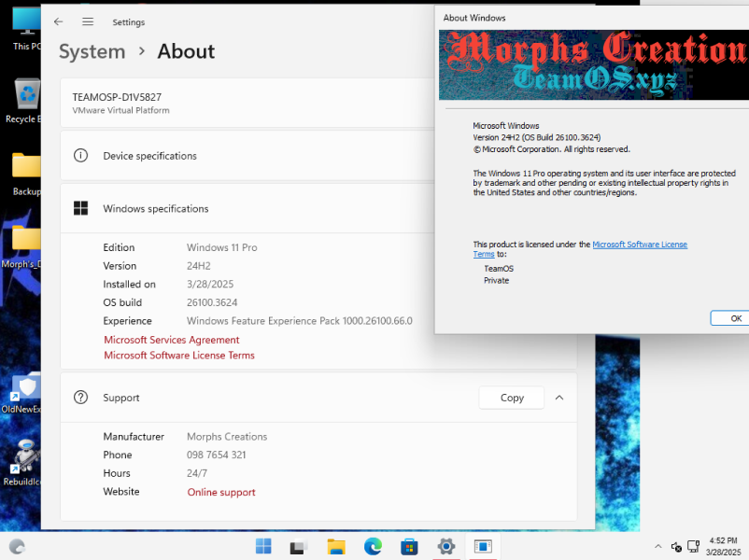Click the About Windows taskbar icon
This screenshot has width=749, height=560.
tap(483, 546)
